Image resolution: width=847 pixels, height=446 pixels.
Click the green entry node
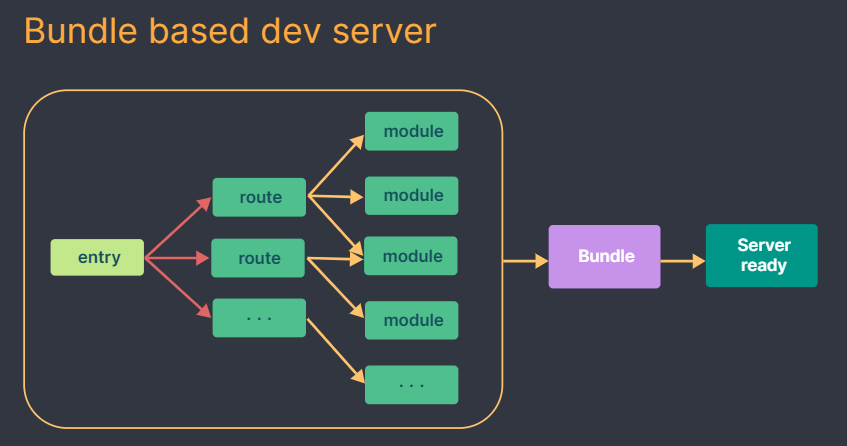coord(97,258)
